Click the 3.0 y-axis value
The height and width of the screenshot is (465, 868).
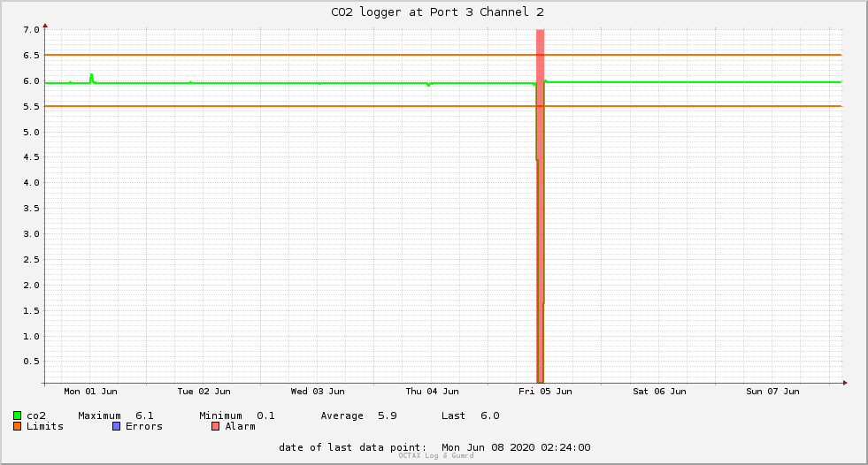coord(32,234)
